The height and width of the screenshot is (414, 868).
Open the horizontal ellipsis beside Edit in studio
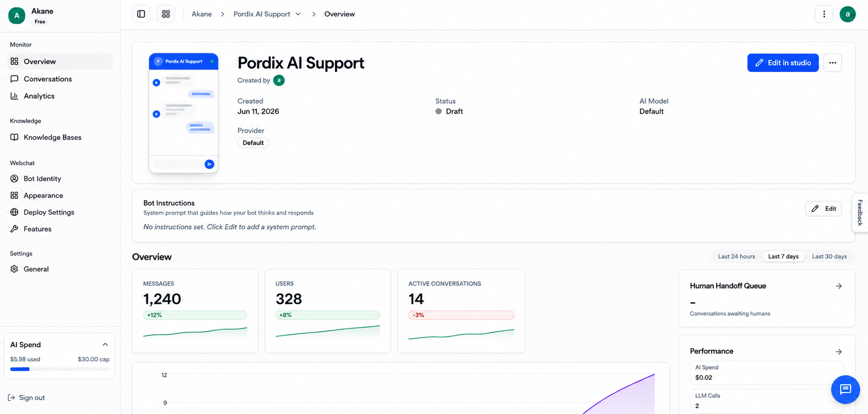point(833,63)
